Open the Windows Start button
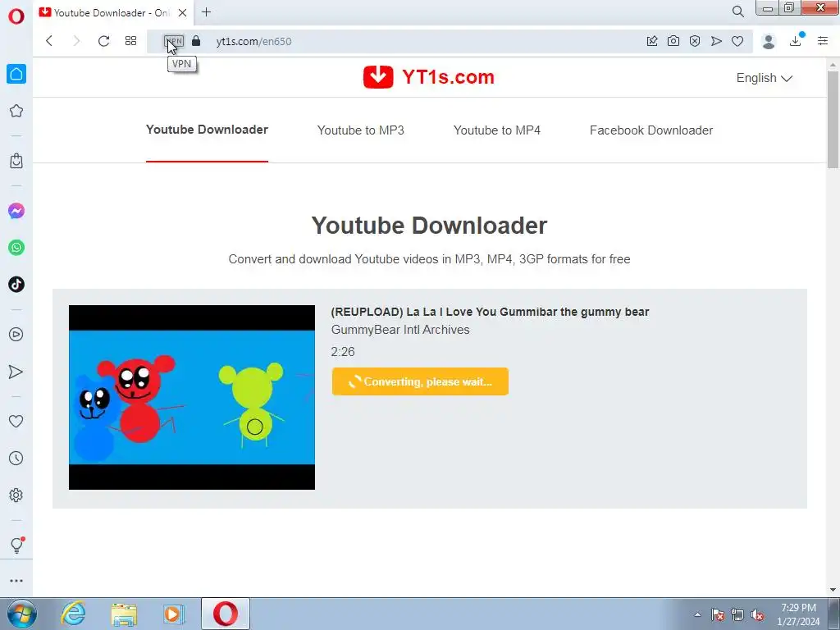 coord(22,614)
